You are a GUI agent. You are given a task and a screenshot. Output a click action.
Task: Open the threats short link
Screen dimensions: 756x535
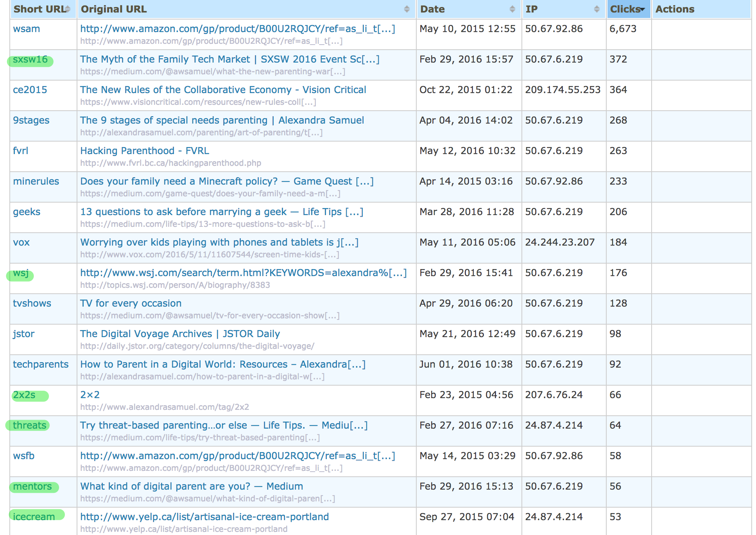point(30,425)
